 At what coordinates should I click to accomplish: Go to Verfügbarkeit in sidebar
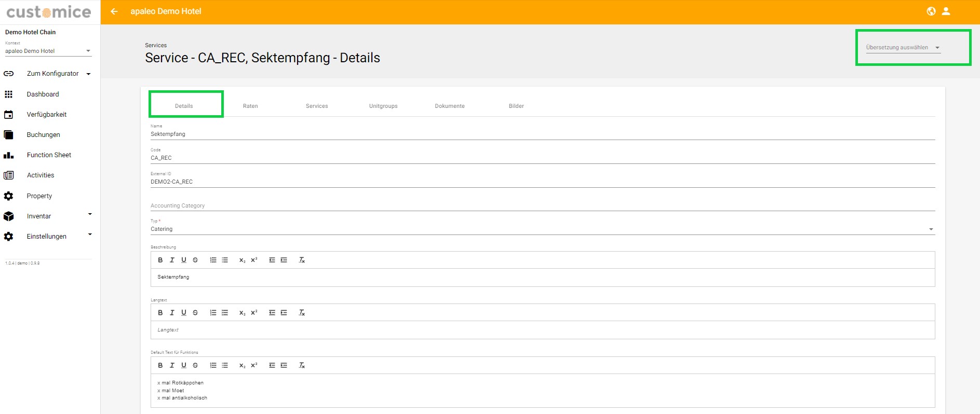[x=47, y=114]
